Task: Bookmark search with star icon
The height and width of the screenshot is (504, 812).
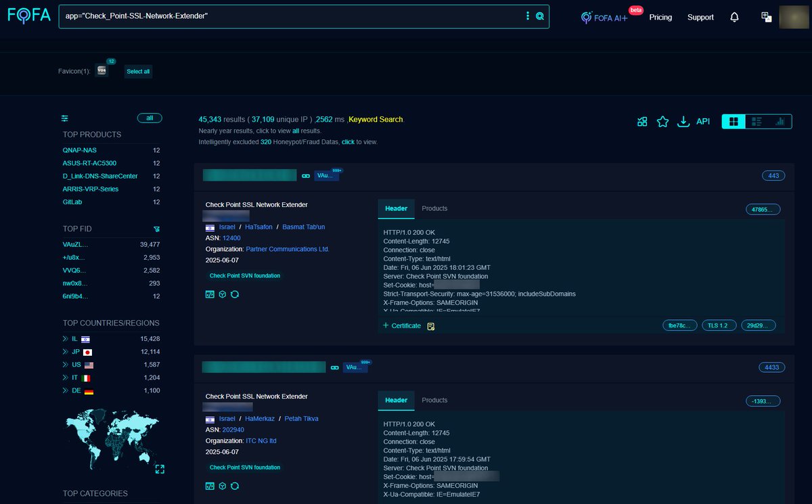Action: click(x=662, y=122)
